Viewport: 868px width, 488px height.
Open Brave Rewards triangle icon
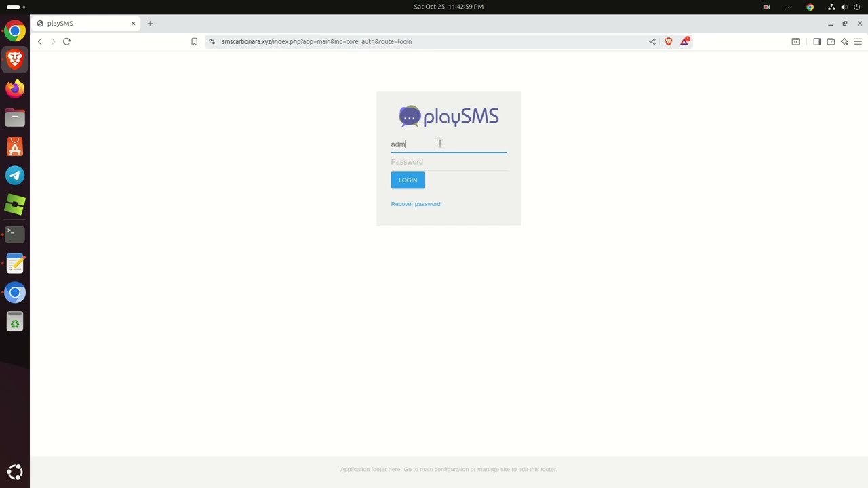point(685,41)
